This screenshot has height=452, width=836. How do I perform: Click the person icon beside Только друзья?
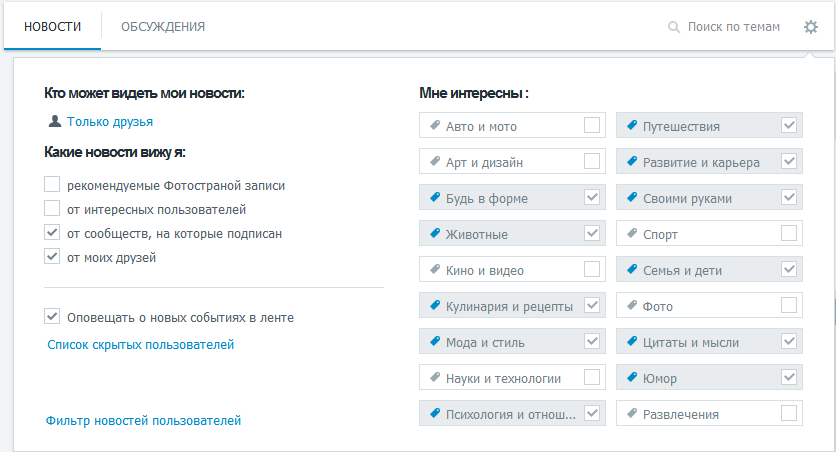pos(54,122)
